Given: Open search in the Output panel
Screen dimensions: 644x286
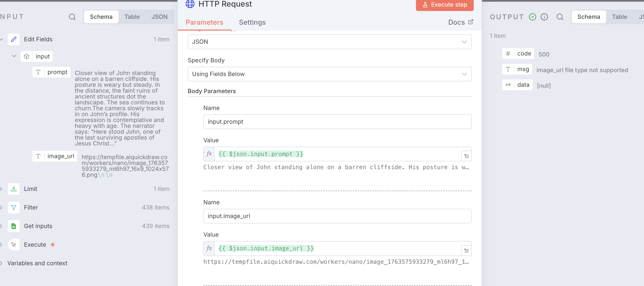Looking at the screenshot, I should point(560,17).
